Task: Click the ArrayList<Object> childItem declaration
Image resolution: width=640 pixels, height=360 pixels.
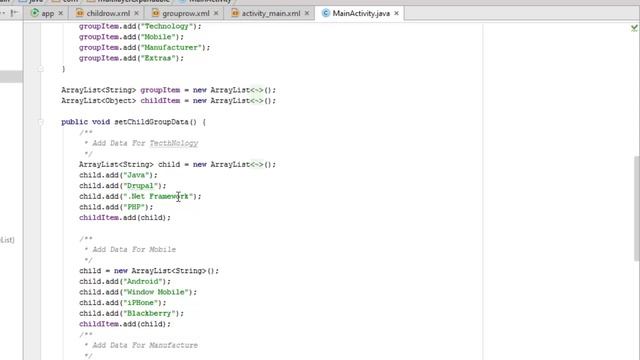Action: tap(169, 100)
